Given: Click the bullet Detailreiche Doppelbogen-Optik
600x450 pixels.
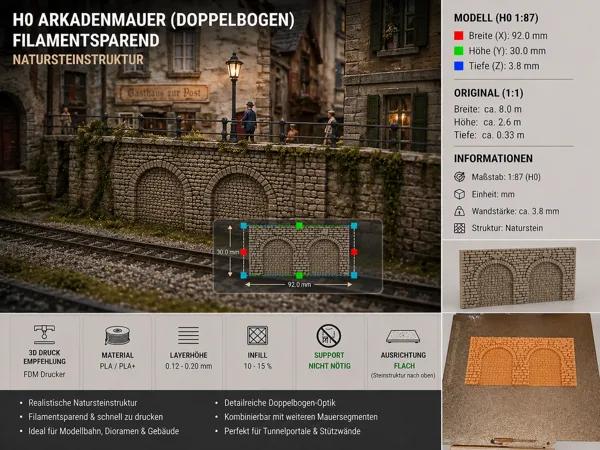Looking at the screenshot, I should tap(280, 403).
